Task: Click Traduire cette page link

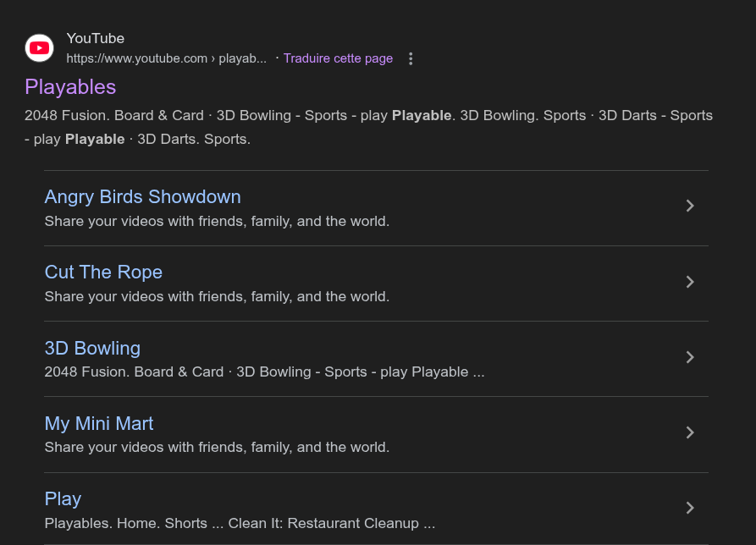Action: point(338,58)
